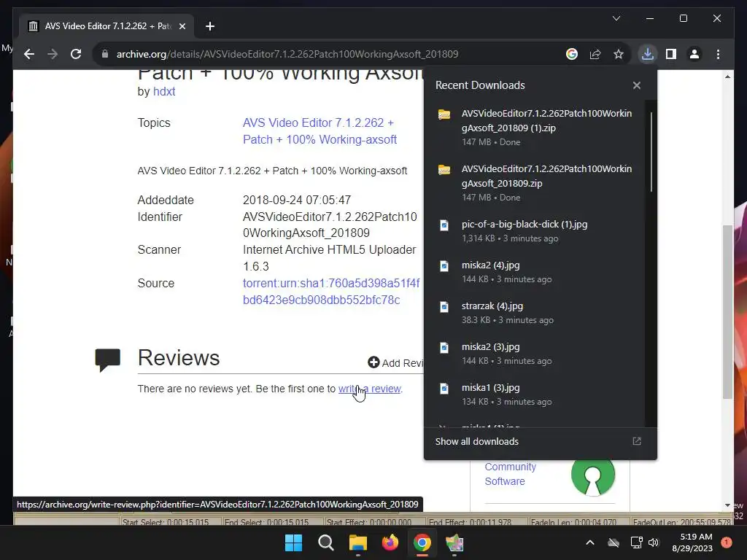The height and width of the screenshot is (560, 747).
Task: Click the page scroll up arrow
Action: coord(727,76)
